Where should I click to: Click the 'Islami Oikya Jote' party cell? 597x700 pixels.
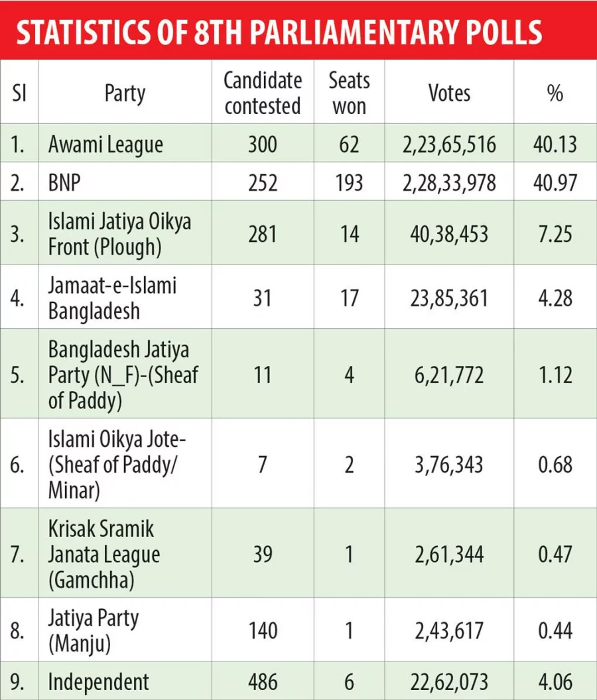pyautogui.click(x=125, y=463)
